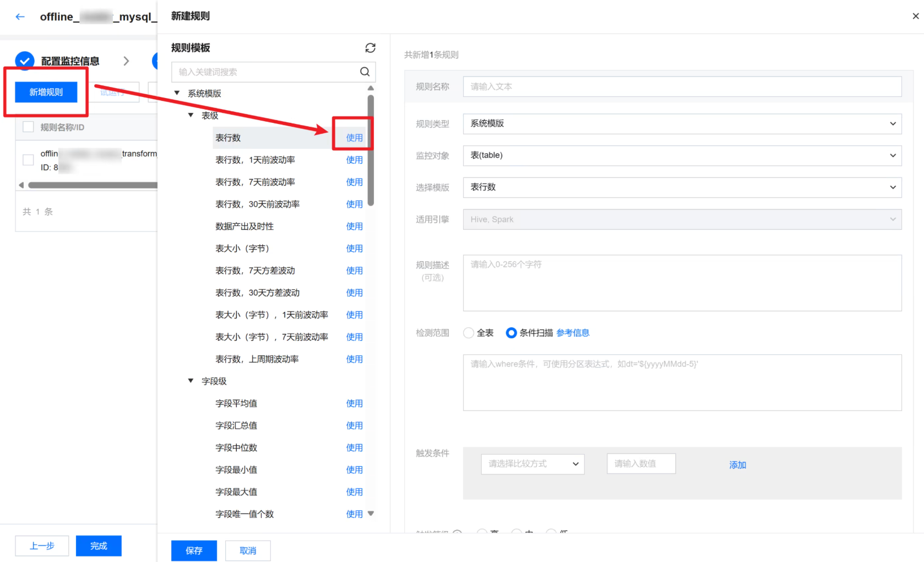Use the 表行数，30天前波动率 template
This screenshot has height=562, width=924.
point(354,204)
